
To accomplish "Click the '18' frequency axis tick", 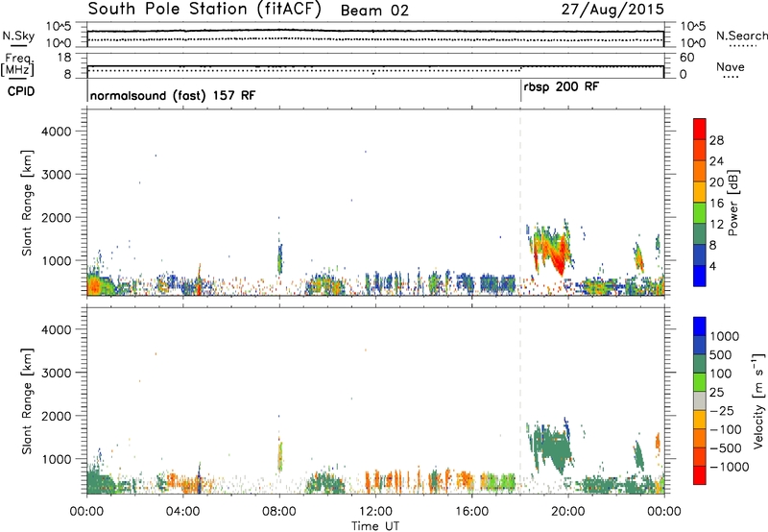I will coord(64,58).
